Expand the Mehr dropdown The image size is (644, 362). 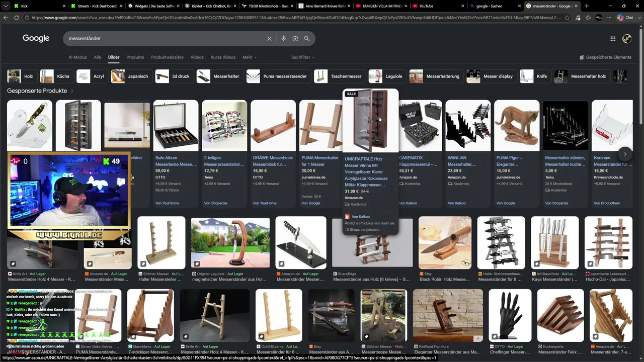250,57
